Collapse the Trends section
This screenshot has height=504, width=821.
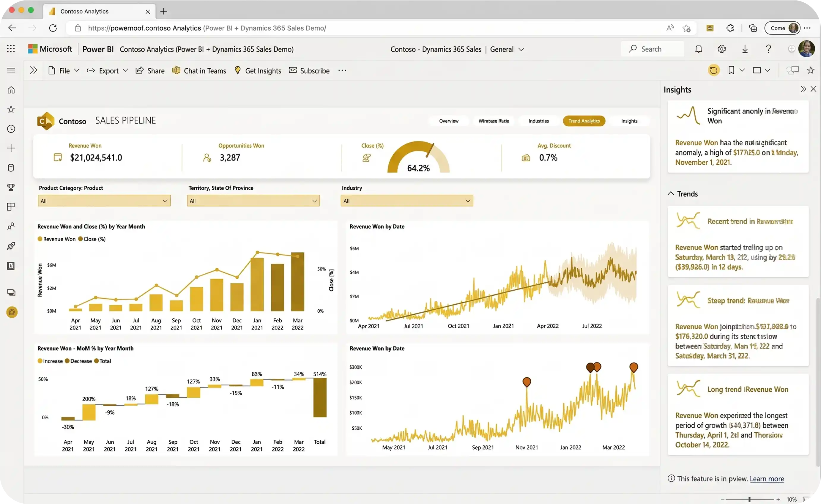671,194
